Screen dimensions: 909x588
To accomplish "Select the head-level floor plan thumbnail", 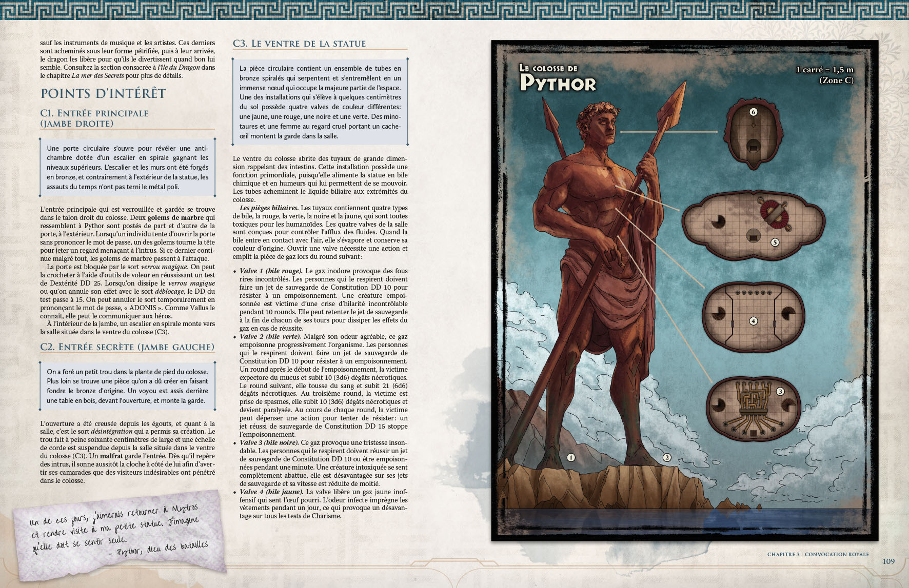I will 753,134.
